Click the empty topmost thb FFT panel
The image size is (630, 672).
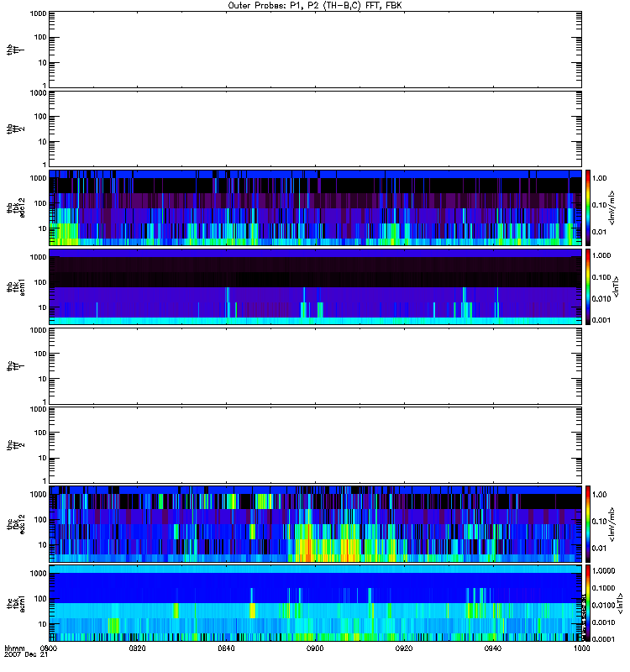315,49
